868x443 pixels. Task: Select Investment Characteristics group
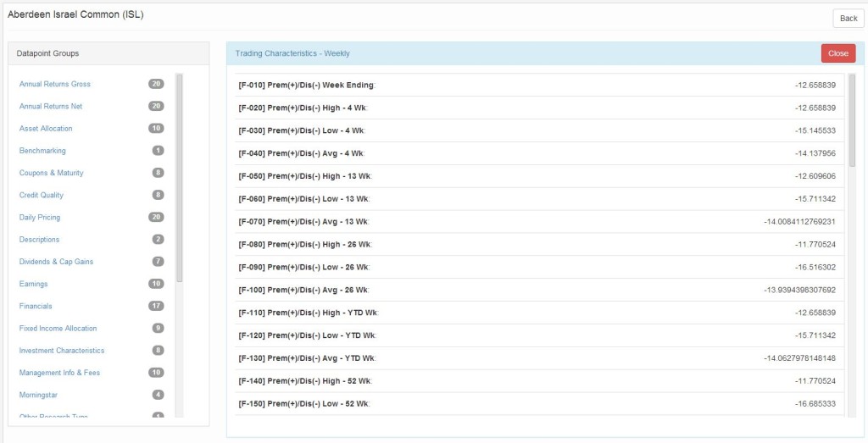pyautogui.click(x=62, y=350)
